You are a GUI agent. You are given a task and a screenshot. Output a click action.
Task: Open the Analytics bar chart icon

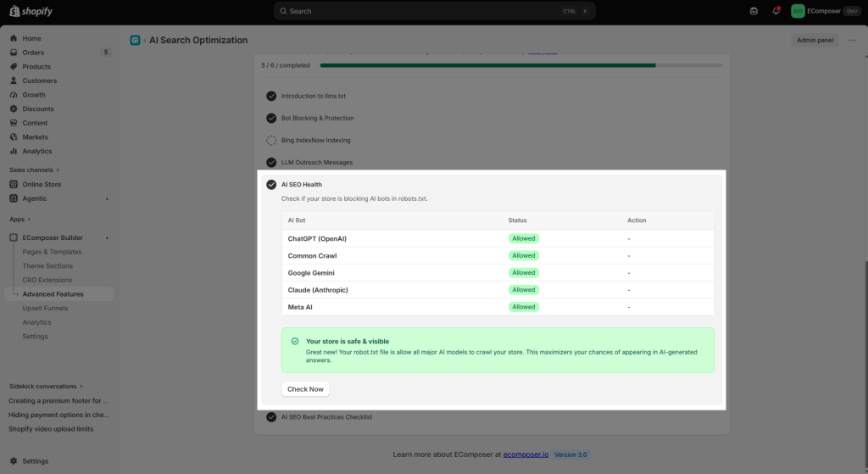click(14, 151)
